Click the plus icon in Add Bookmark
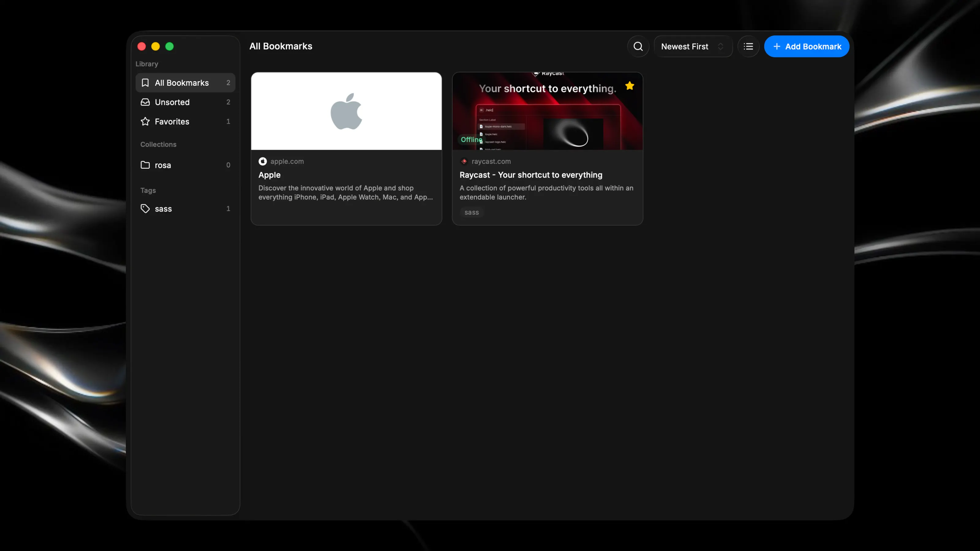980x551 pixels. (x=777, y=47)
